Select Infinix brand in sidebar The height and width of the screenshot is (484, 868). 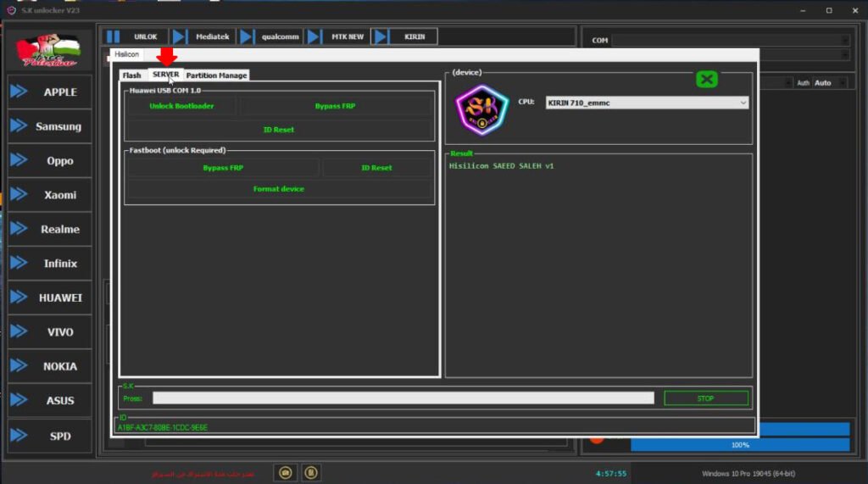pos(50,264)
